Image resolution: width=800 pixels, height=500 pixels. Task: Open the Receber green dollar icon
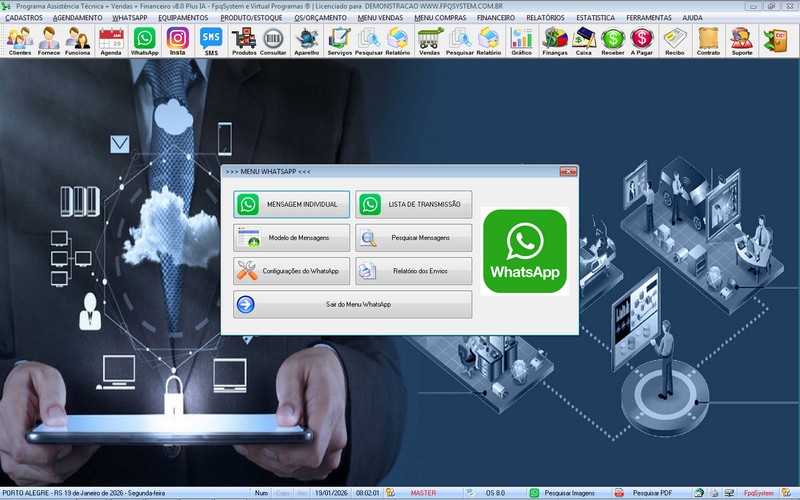click(x=613, y=41)
